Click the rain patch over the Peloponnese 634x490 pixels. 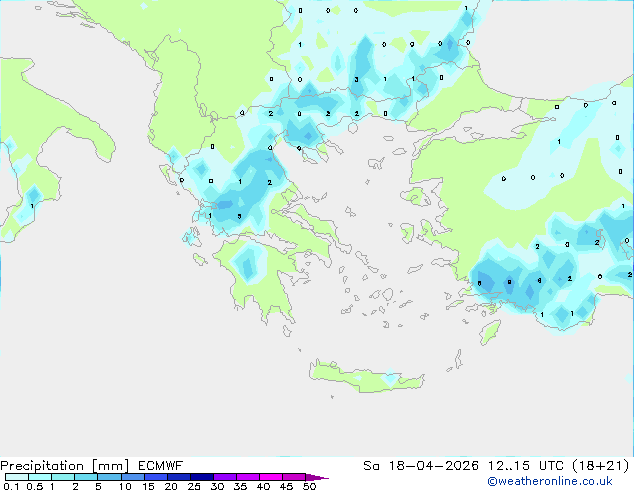pos(247,263)
